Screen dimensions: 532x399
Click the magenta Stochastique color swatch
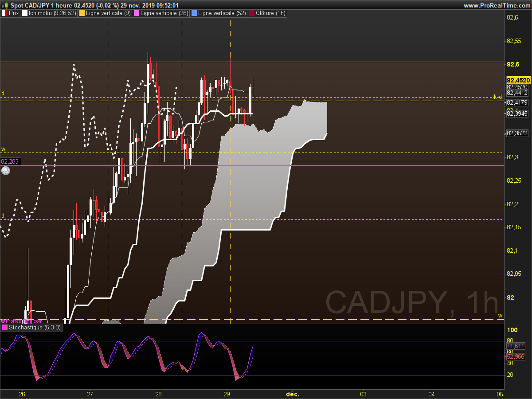(5, 328)
